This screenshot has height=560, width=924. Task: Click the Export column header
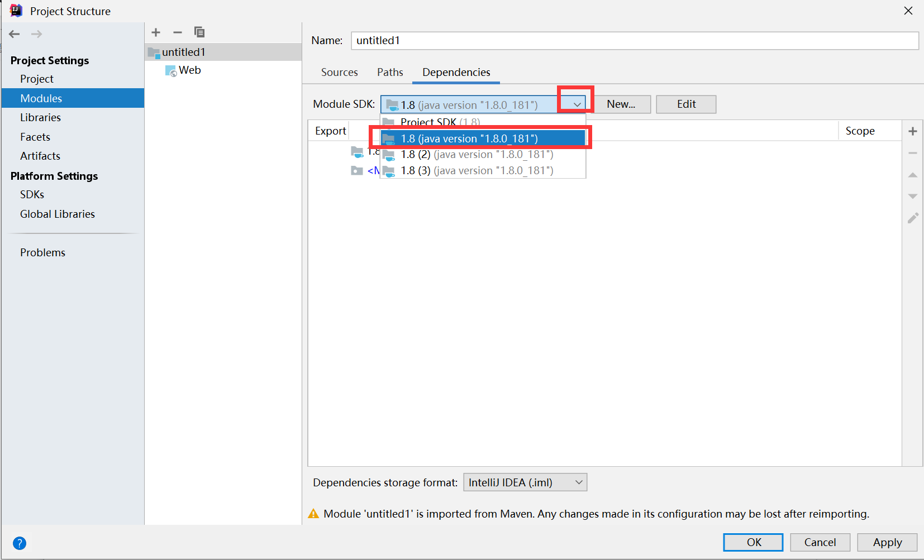330,131
